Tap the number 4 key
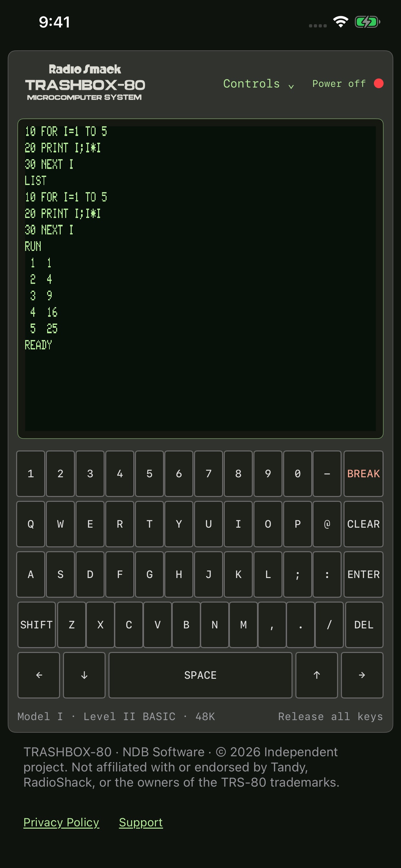 [120, 473]
